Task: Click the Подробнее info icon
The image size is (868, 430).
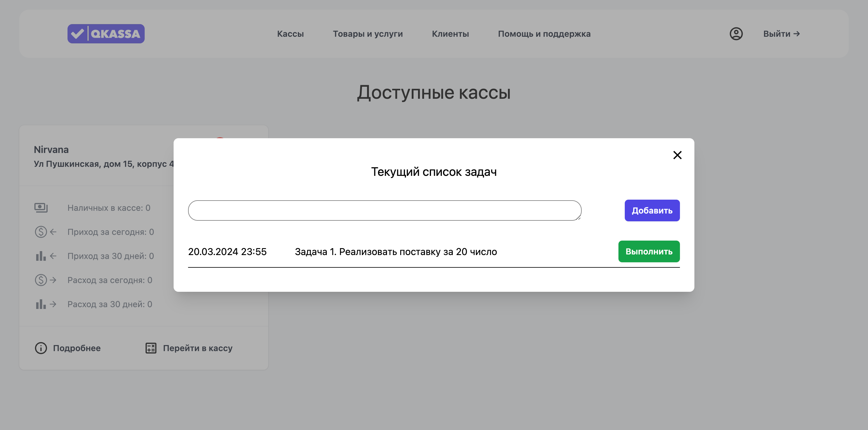Action: pos(41,348)
